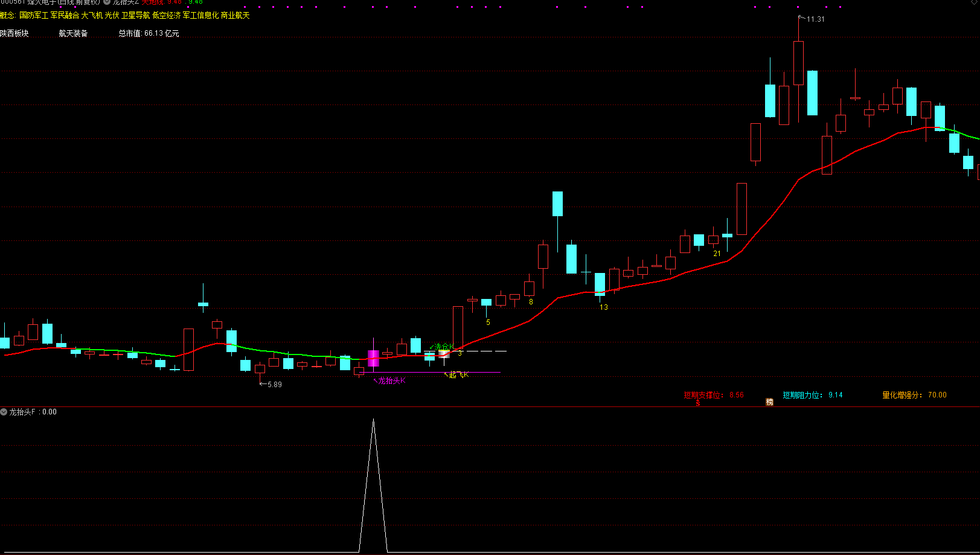This screenshot has height=555, width=980.
Task: Select the 大飞机 concept tag
Action: (92, 15)
